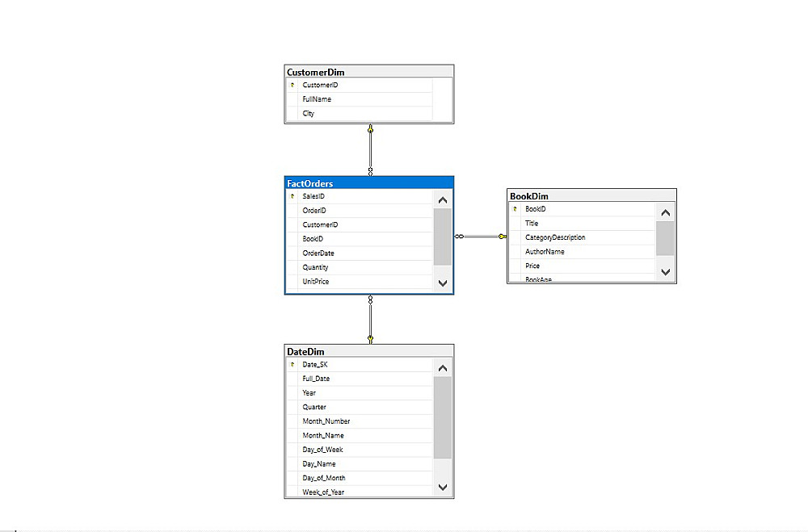Select the Title column in BookDim
Viewport: 808px width, 532px height.
tap(583, 223)
